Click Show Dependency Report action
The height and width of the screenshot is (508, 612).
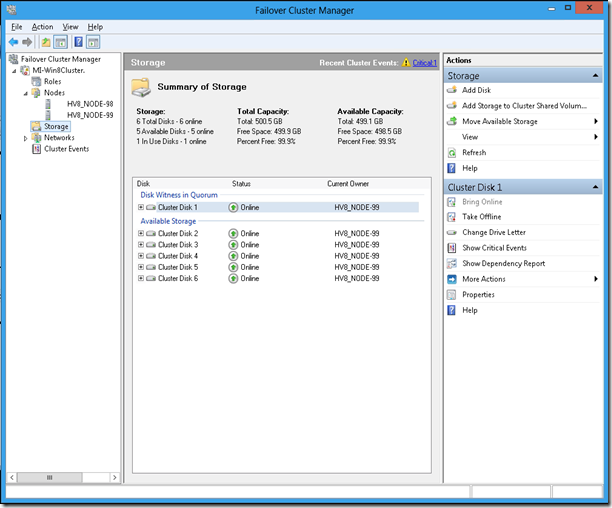coord(503,263)
